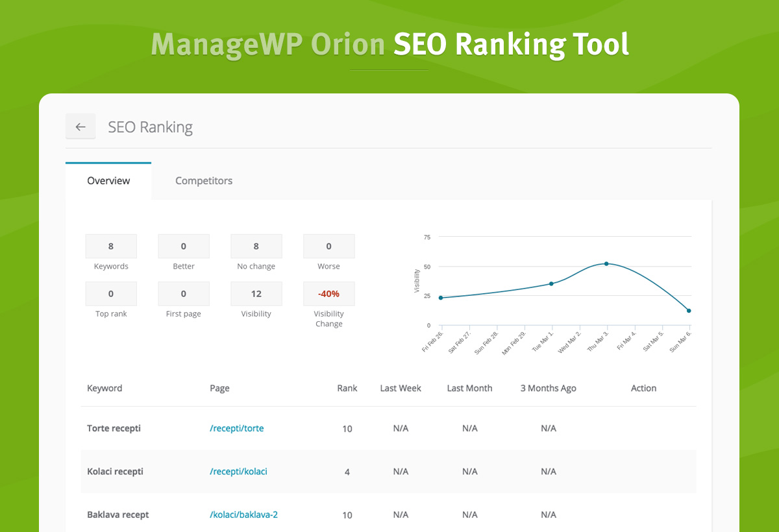
Task: Click the Tue Mar 1 chart data point
Action: pyautogui.click(x=551, y=284)
